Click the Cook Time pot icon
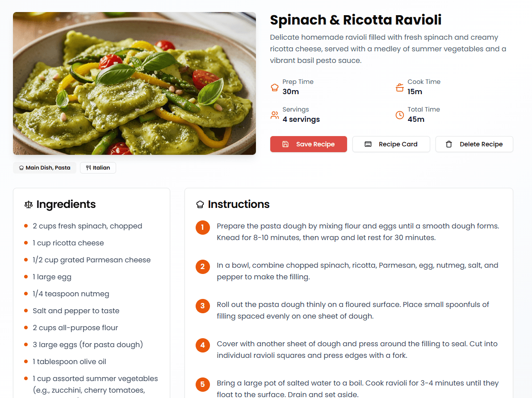 (x=399, y=87)
